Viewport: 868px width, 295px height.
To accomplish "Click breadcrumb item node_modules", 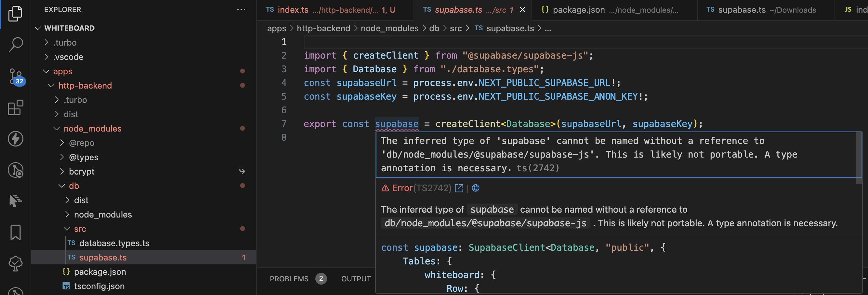I will point(389,28).
